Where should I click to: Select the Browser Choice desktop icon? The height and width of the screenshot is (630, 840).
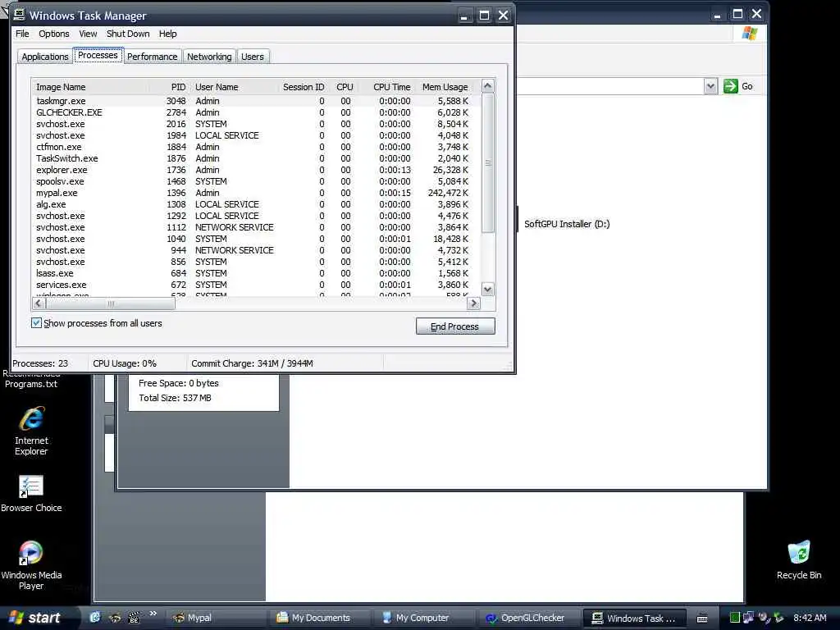tap(31, 494)
